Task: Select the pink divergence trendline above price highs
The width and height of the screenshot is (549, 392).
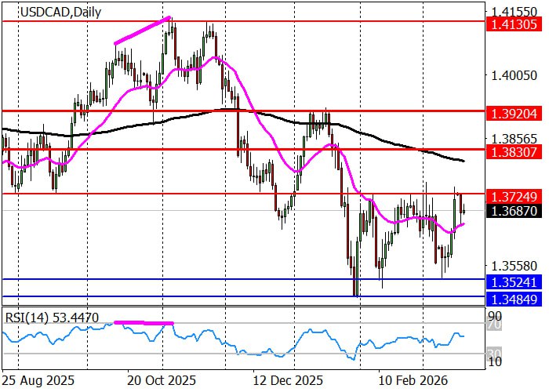Action: (143, 30)
